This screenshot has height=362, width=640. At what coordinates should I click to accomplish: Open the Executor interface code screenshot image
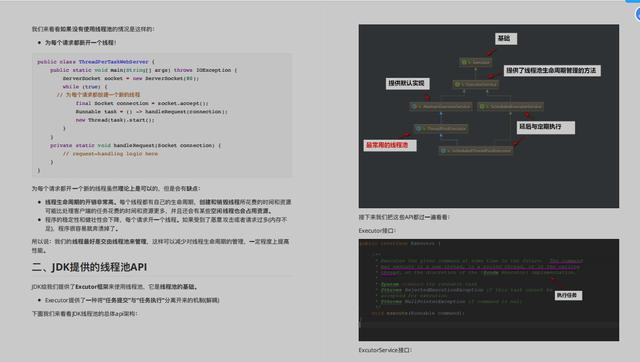(x=489, y=290)
